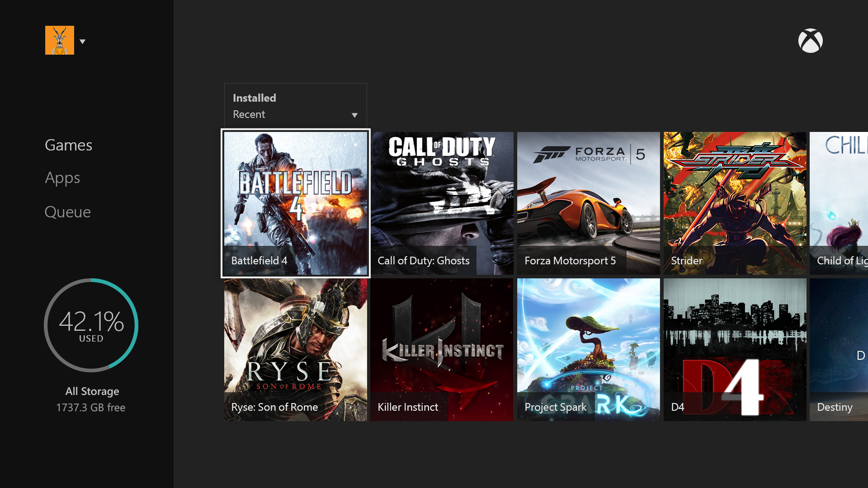
Task: Click the Xbox logo icon
Action: tap(810, 40)
